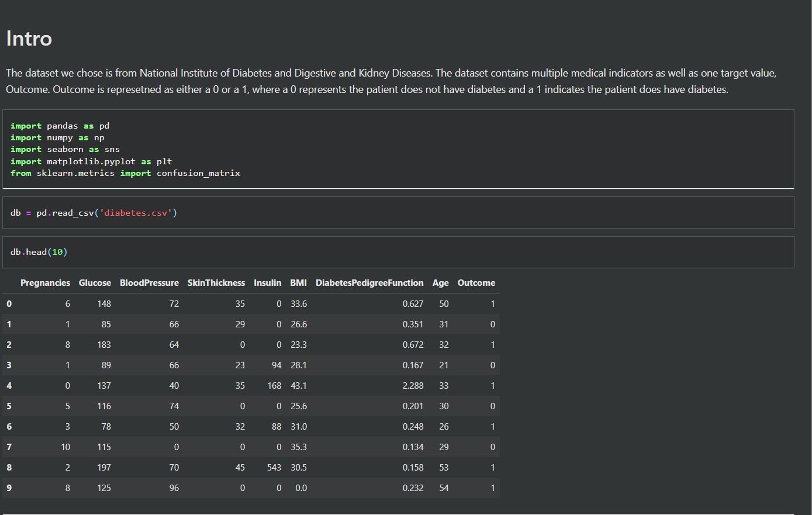Click the Age column header

(440, 283)
